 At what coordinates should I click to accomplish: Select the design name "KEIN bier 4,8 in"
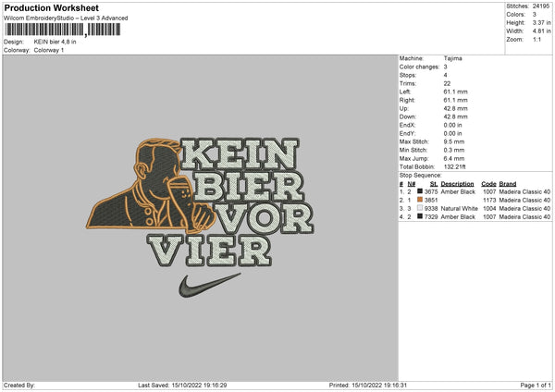pyautogui.click(x=55, y=42)
